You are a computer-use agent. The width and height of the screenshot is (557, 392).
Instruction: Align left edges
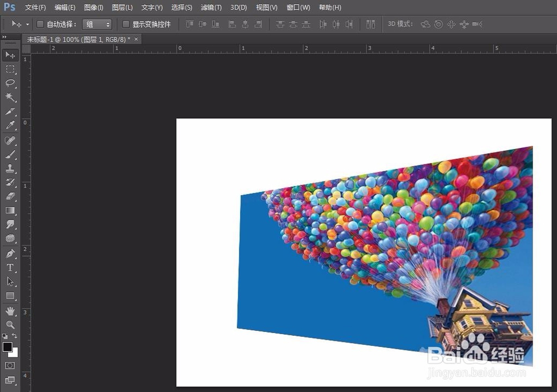[232, 24]
